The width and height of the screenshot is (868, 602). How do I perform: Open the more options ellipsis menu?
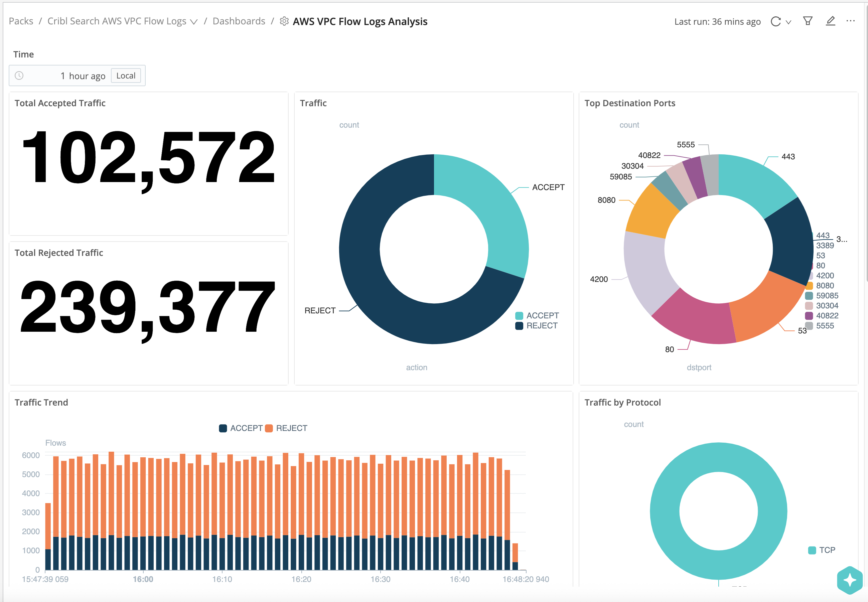click(x=851, y=21)
